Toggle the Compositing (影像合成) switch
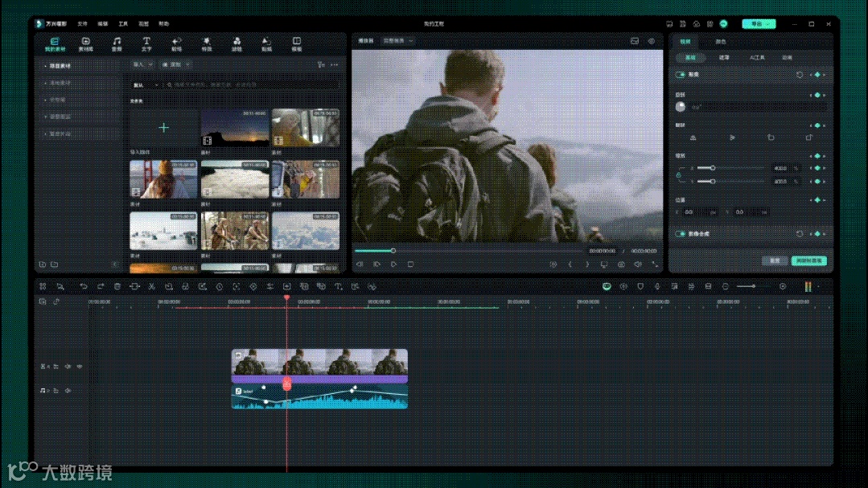 click(x=681, y=233)
